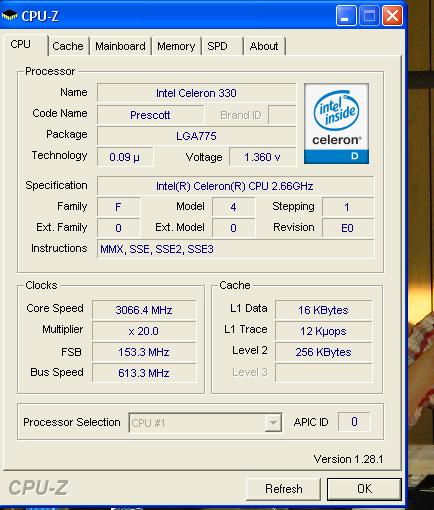Open the About tab
Screen dimensions: 434x510
(x=264, y=46)
